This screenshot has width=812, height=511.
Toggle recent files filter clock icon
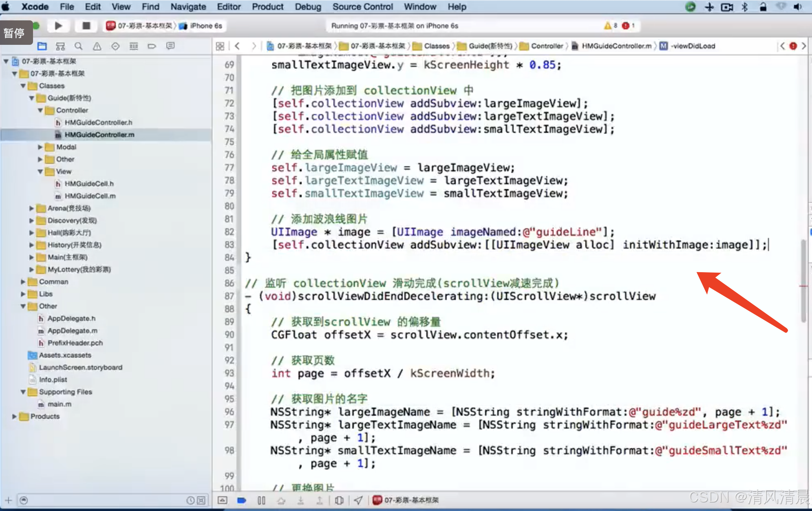coord(190,500)
